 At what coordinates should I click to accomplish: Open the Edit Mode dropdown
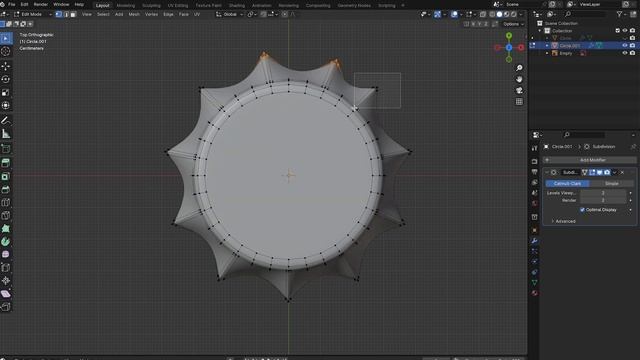[x=32, y=14]
